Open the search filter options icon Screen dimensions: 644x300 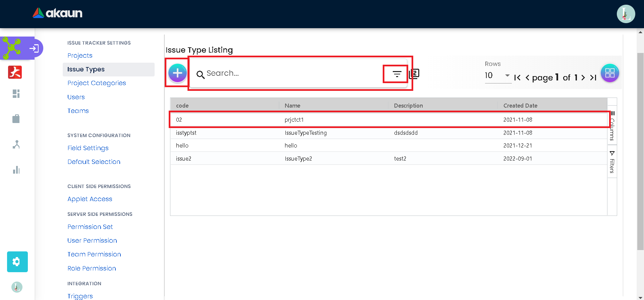[397, 74]
